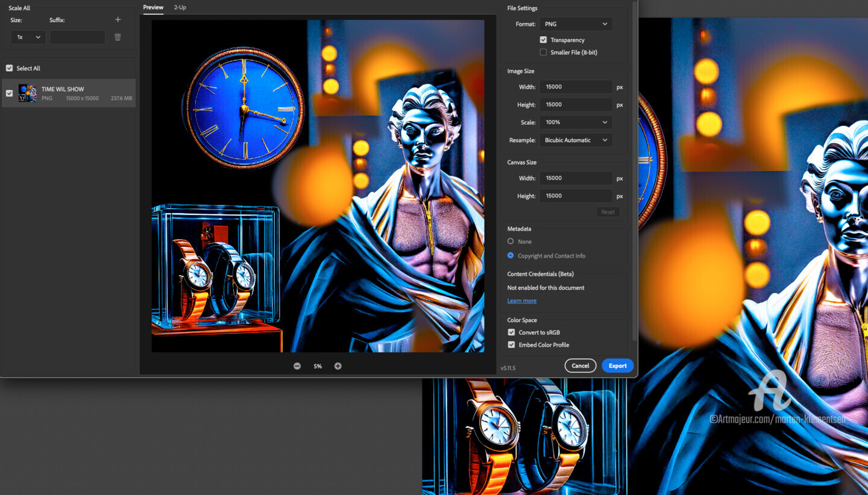This screenshot has height=495, width=868.
Task: Click the Export button
Action: (617, 366)
